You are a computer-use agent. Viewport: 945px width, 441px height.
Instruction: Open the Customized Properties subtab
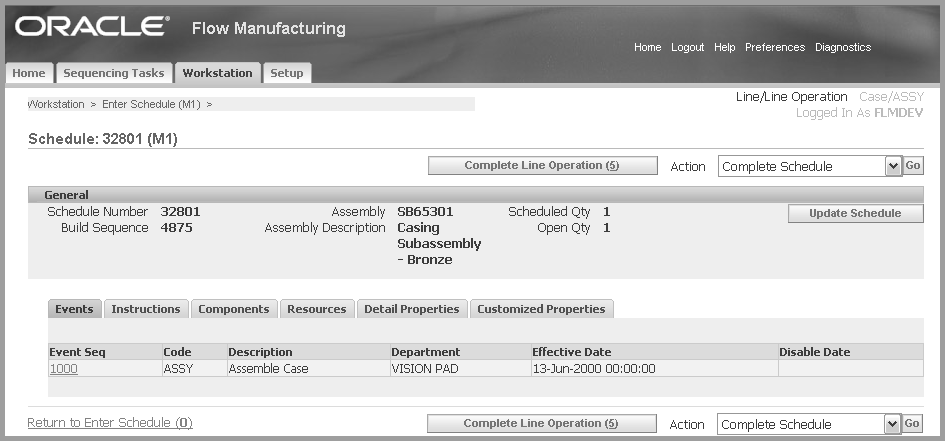pos(541,309)
